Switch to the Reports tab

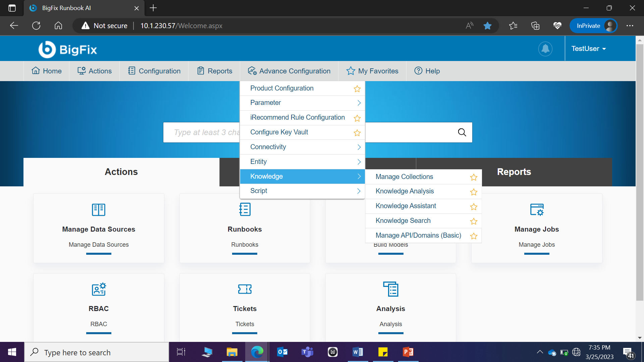(514, 172)
